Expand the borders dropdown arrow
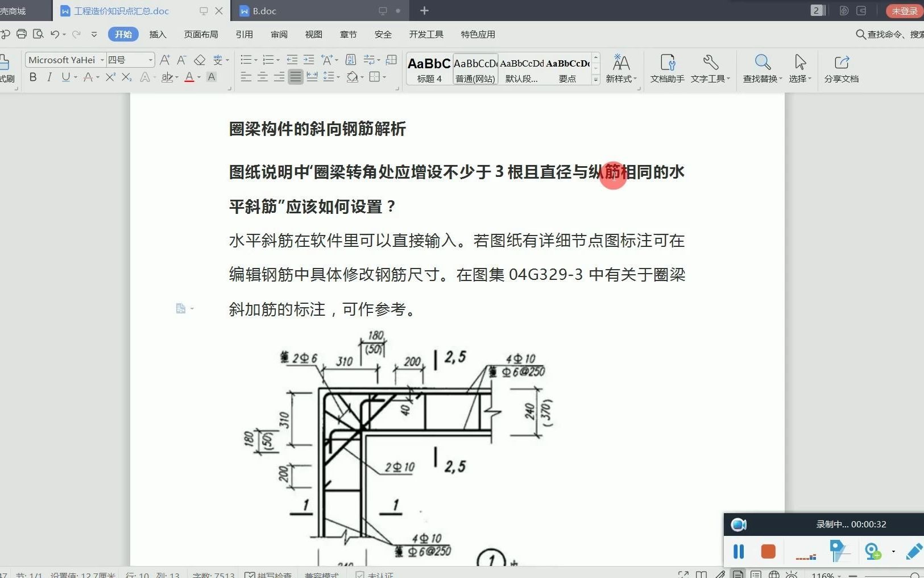Viewport: 924px width, 578px height. point(384,77)
